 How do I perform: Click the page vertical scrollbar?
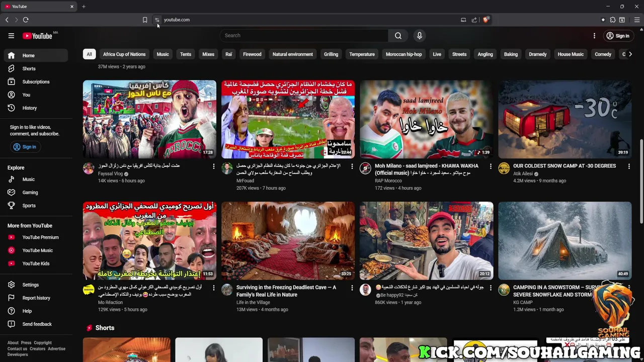[x=641, y=181]
